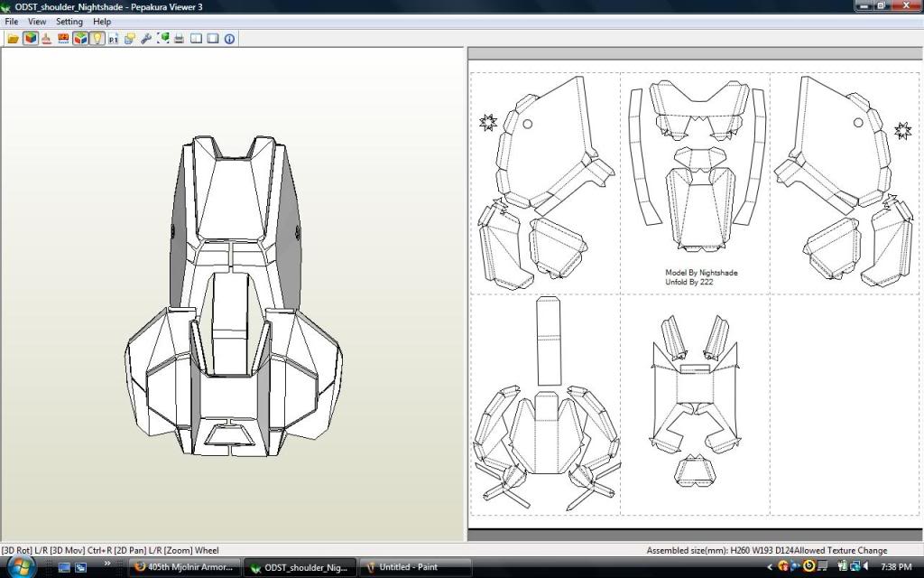Print the pattern using the printer icon

[180, 38]
